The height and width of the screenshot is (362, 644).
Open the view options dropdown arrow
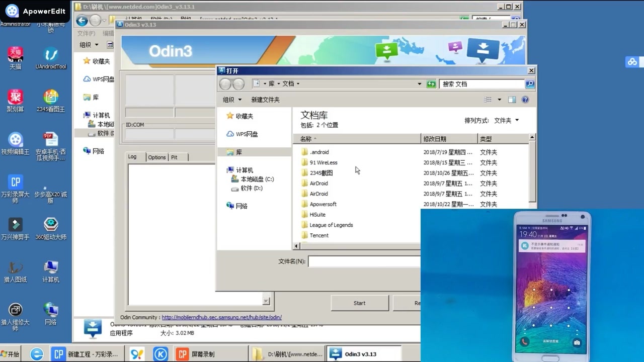[499, 100]
